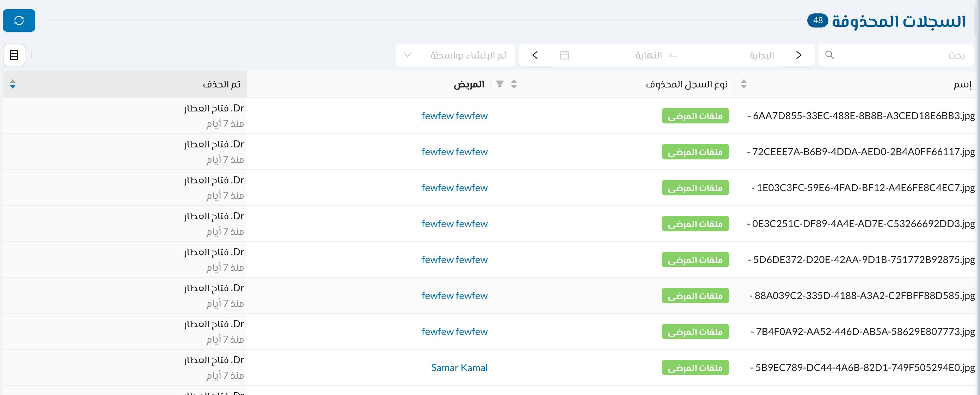The height and width of the screenshot is (395, 980).
Task: Sort by تم الحذف column arrows
Action: (x=13, y=84)
